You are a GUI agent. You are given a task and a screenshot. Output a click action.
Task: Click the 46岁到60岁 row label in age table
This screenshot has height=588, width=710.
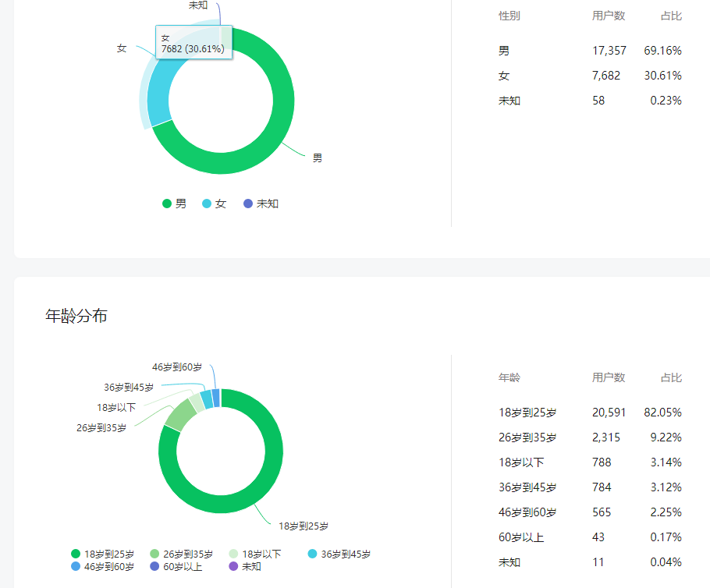click(527, 512)
